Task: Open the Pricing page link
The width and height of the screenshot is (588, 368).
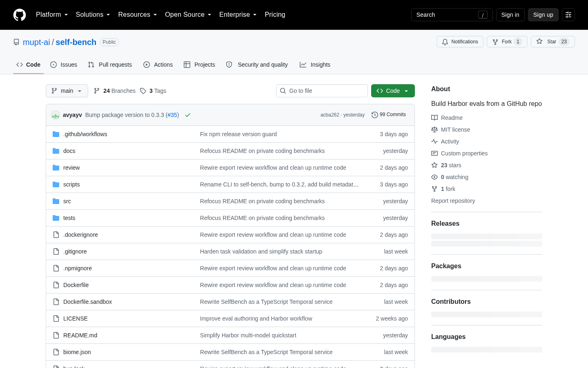Action: click(275, 15)
